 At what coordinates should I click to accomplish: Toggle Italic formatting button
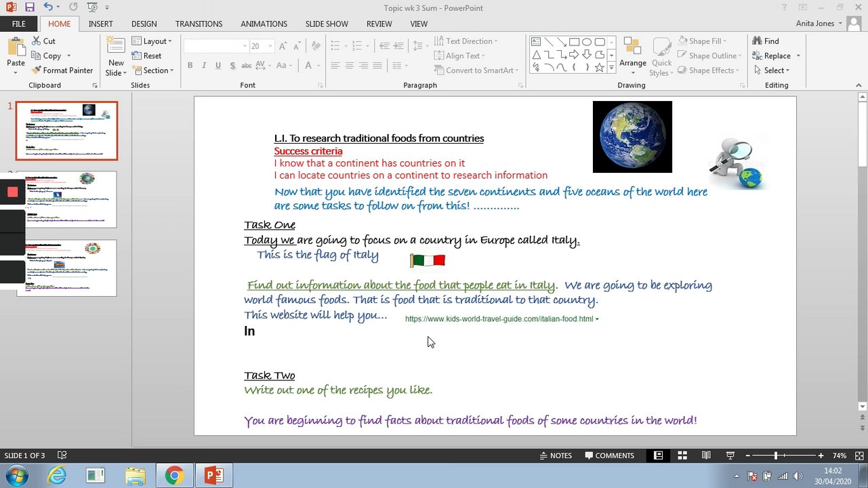(204, 66)
